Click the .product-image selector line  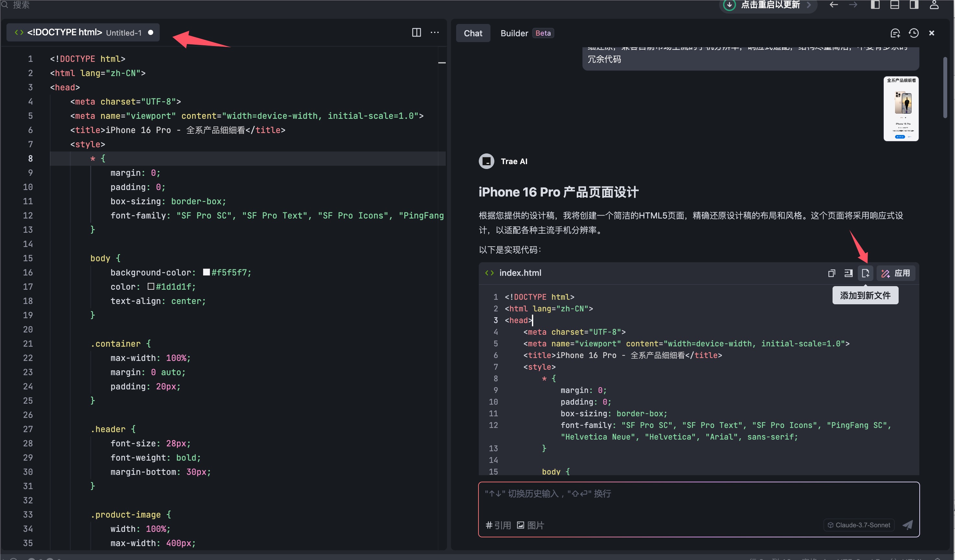coord(131,515)
